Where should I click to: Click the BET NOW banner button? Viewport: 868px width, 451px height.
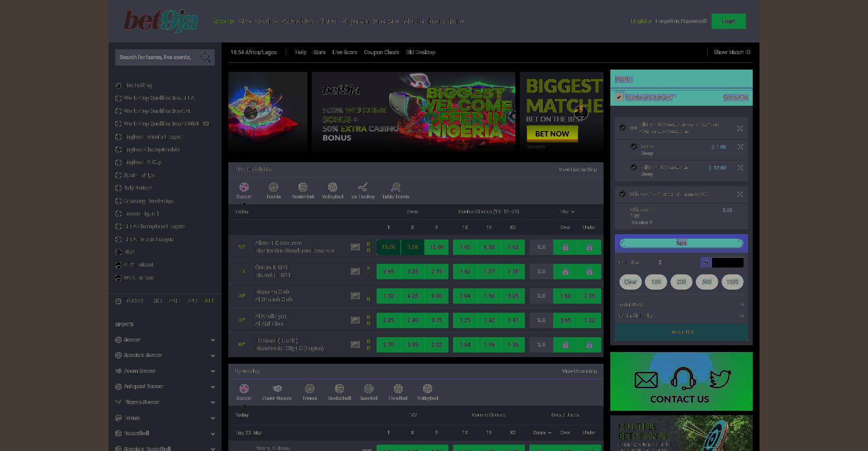tap(552, 134)
